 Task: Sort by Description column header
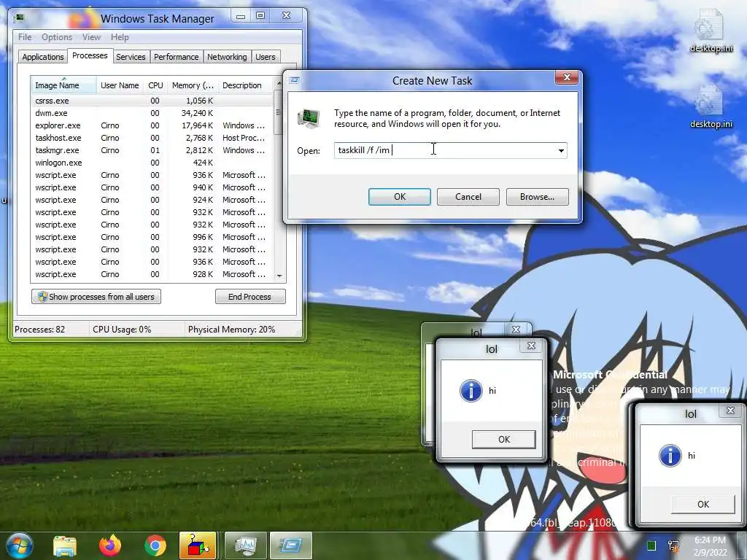(x=245, y=85)
